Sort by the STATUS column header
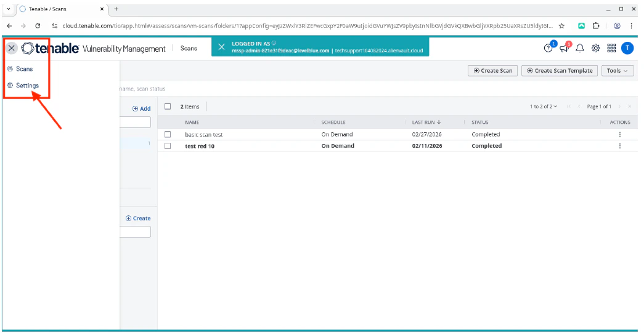Viewport: 644px width, 333px height. 479,122
